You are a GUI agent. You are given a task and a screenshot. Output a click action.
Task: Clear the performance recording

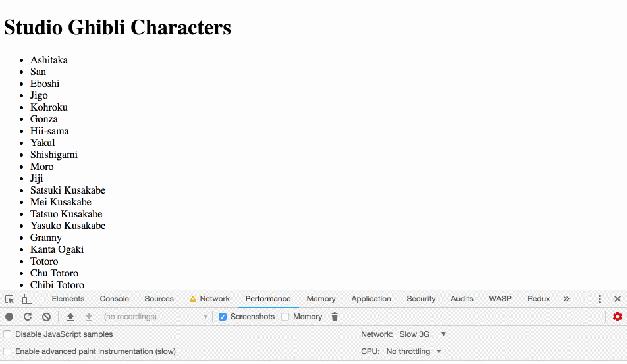point(46,317)
